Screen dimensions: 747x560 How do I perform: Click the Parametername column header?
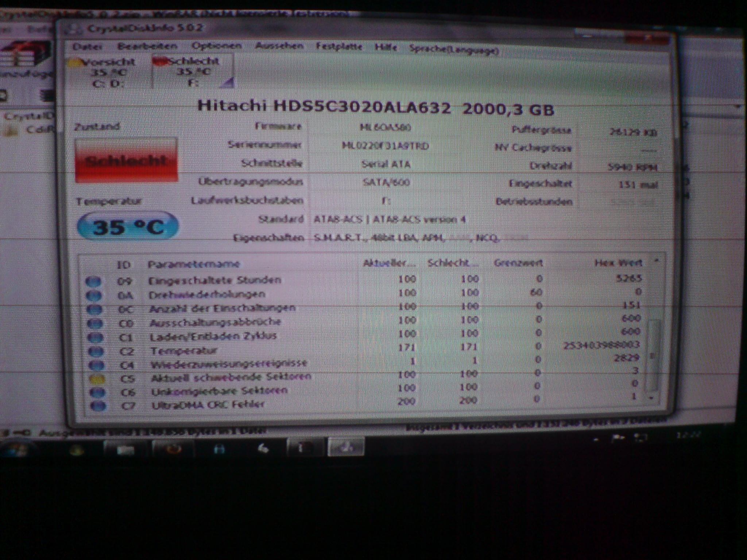[x=194, y=264]
